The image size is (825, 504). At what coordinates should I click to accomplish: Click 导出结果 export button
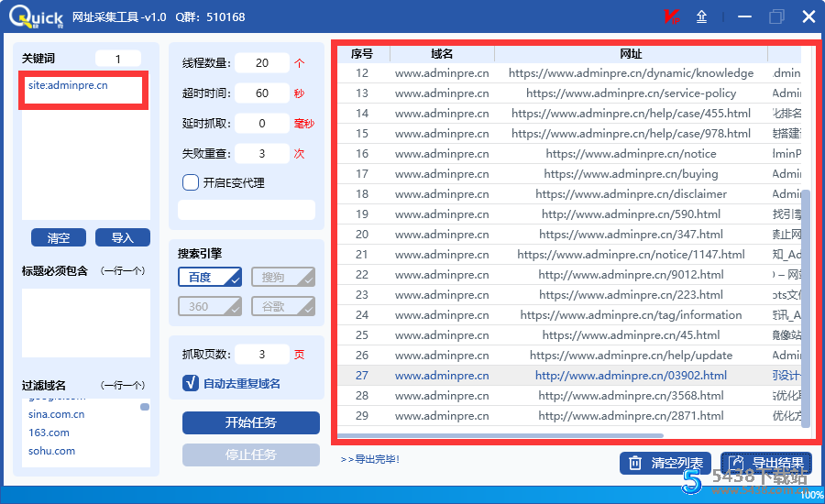pyautogui.click(x=766, y=463)
